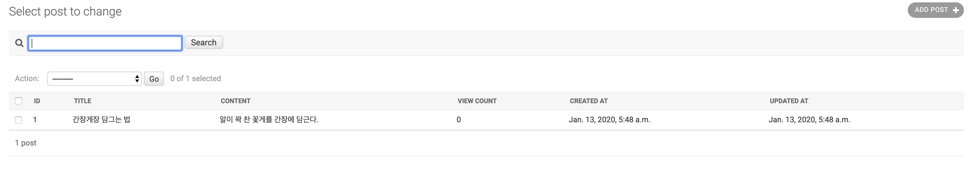Viewport: 980px width, 170px height.
Task: Focus the search text input field
Action: pyautogui.click(x=105, y=43)
